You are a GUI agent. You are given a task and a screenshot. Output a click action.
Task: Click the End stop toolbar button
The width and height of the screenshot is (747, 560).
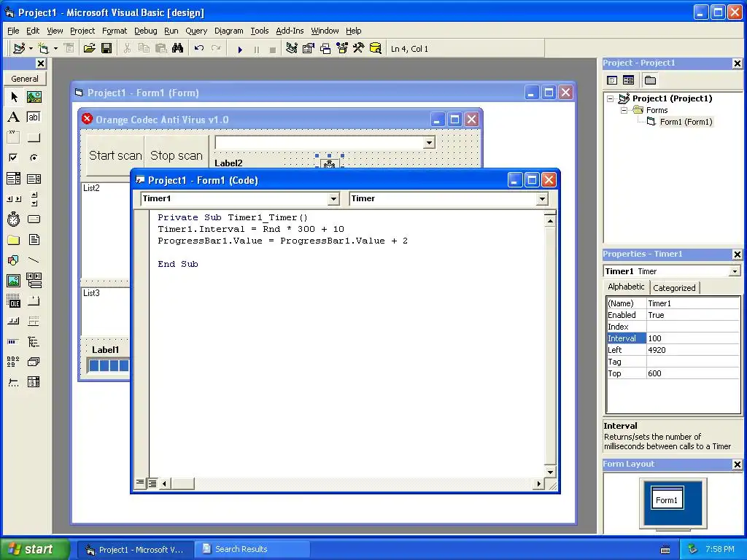273,49
